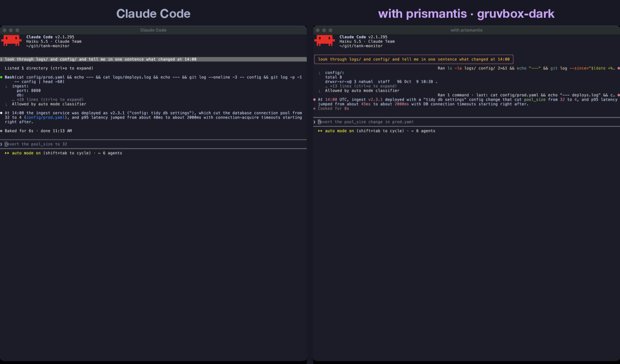Select the highlighted prompt line in the left window
620x364 pixels.
pyautogui.click(x=153, y=59)
